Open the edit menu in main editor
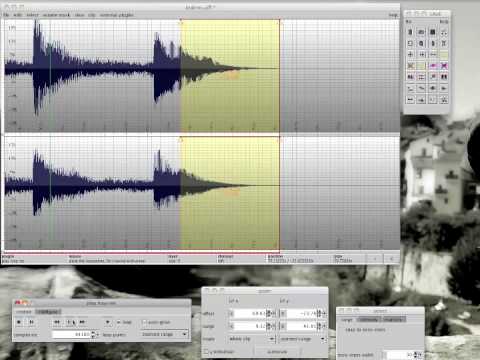 [x=18, y=15]
